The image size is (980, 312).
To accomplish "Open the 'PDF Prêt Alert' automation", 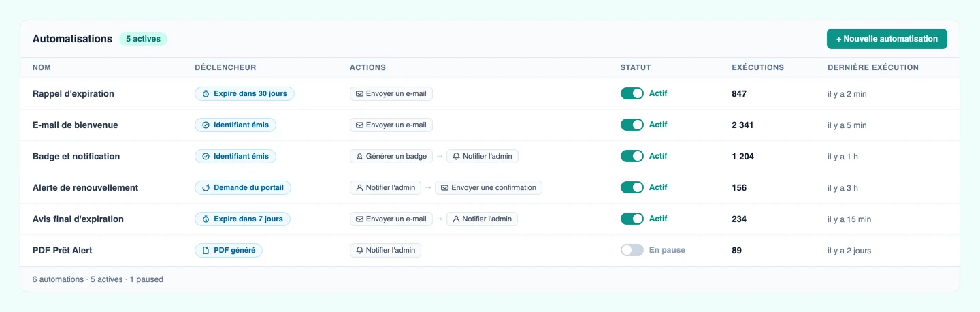I will point(63,251).
